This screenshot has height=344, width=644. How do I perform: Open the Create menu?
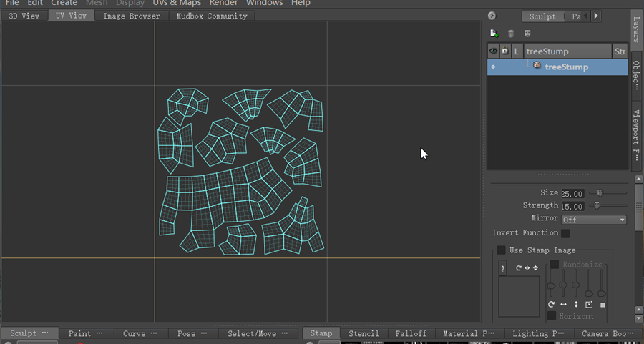64,3
